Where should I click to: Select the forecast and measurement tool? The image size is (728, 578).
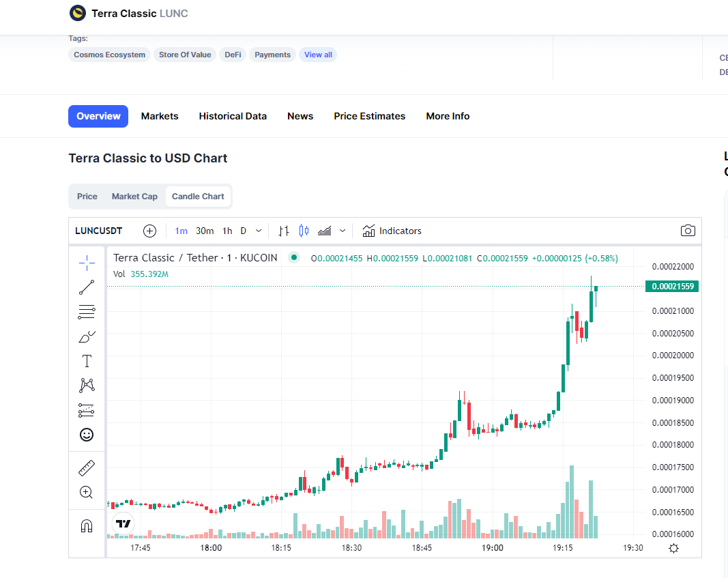click(87, 410)
